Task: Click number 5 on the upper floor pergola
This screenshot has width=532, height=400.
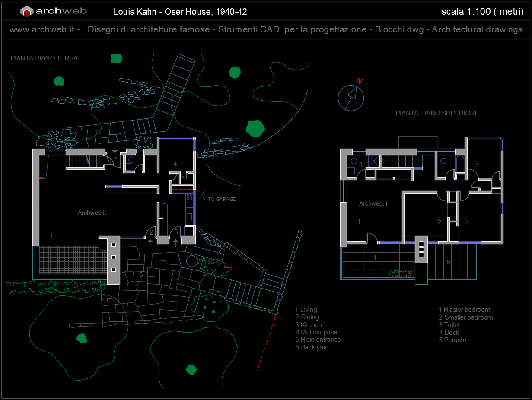Action: pyautogui.click(x=449, y=262)
